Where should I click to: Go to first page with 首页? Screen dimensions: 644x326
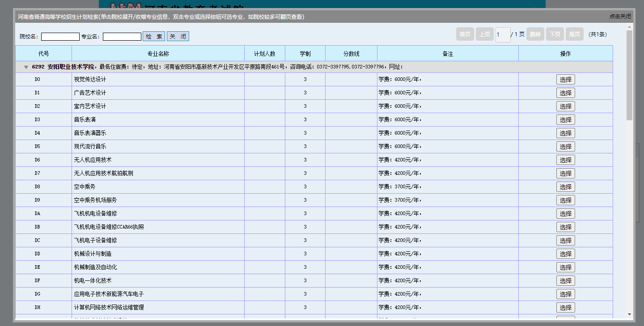click(465, 34)
